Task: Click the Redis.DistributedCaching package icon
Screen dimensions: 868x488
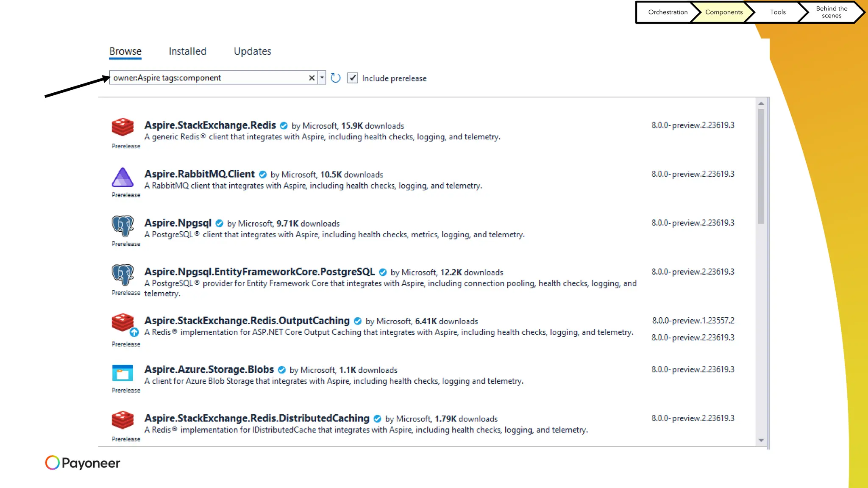Action: pos(122,420)
